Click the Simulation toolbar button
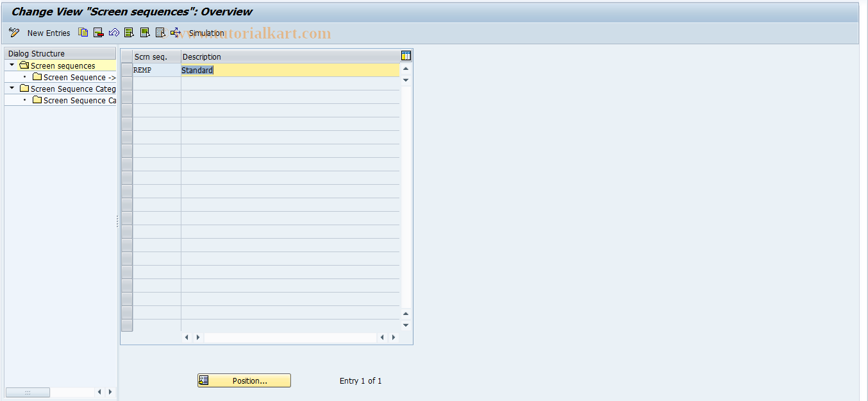868x401 pixels. point(206,33)
